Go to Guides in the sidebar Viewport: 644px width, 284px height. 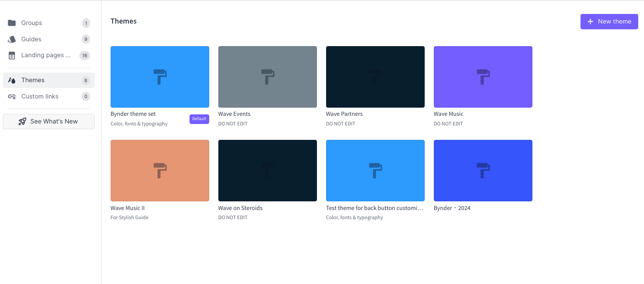point(49,39)
